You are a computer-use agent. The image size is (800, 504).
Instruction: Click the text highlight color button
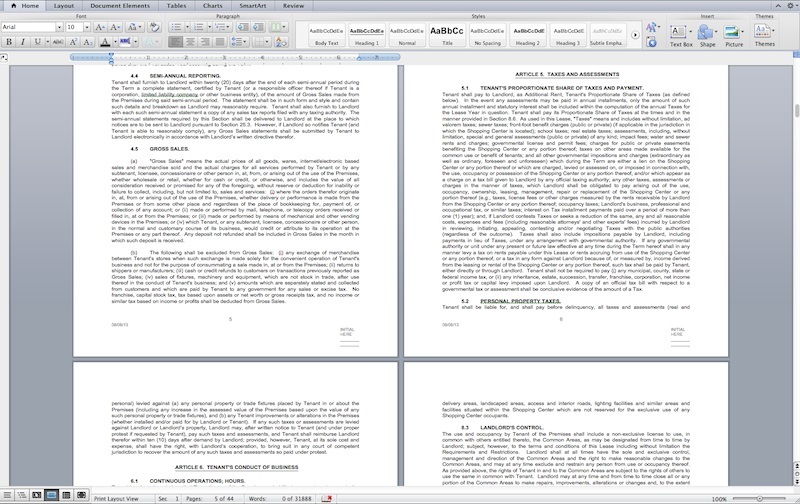coord(125,42)
